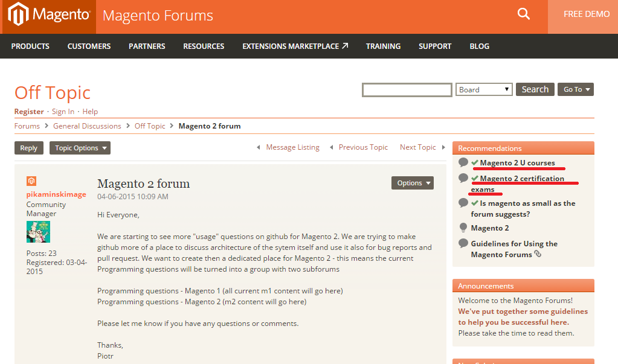
Task: Go to Next Topic
Action: click(418, 147)
